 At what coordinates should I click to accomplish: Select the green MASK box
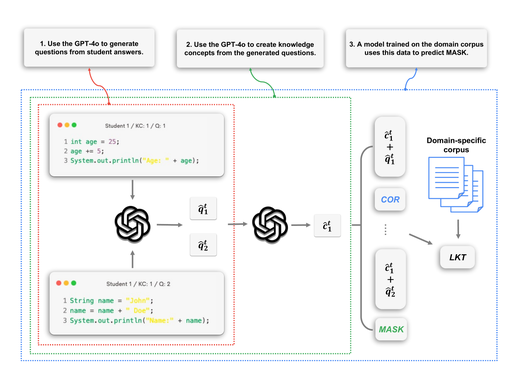pyautogui.click(x=391, y=329)
